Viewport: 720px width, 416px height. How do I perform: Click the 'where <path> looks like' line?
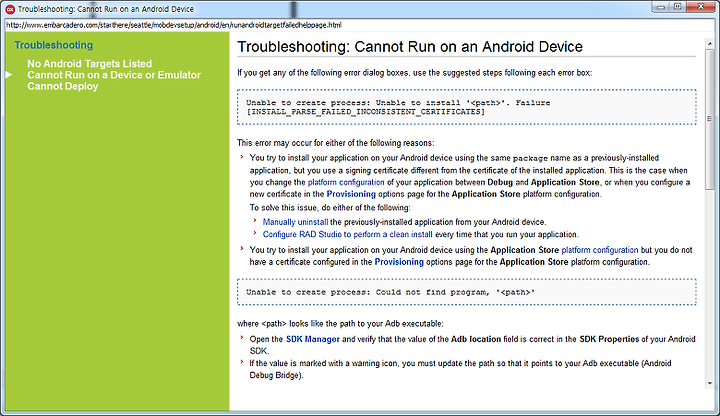point(340,324)
